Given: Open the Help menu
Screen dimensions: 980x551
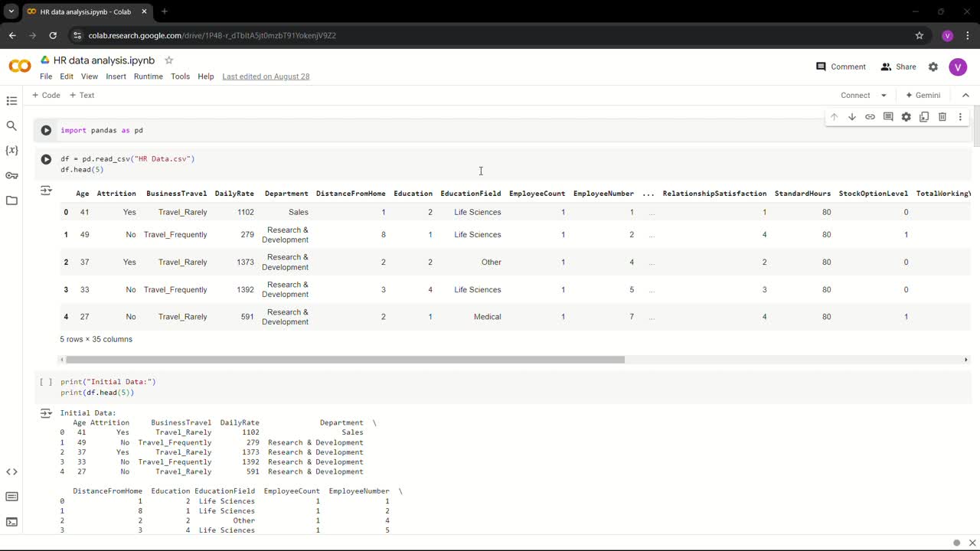Looking at the screenshot, I should point(206,77).
